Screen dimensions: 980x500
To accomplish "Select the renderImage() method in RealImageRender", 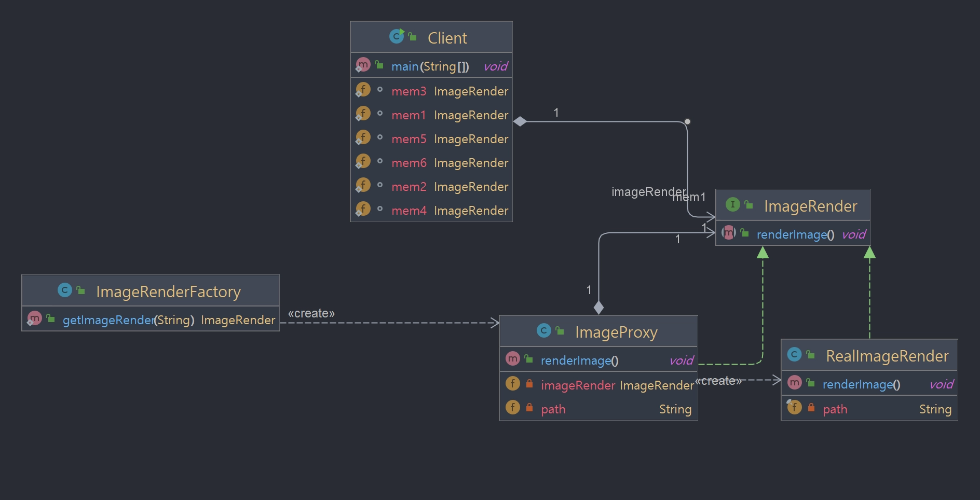I will point(861,384).
